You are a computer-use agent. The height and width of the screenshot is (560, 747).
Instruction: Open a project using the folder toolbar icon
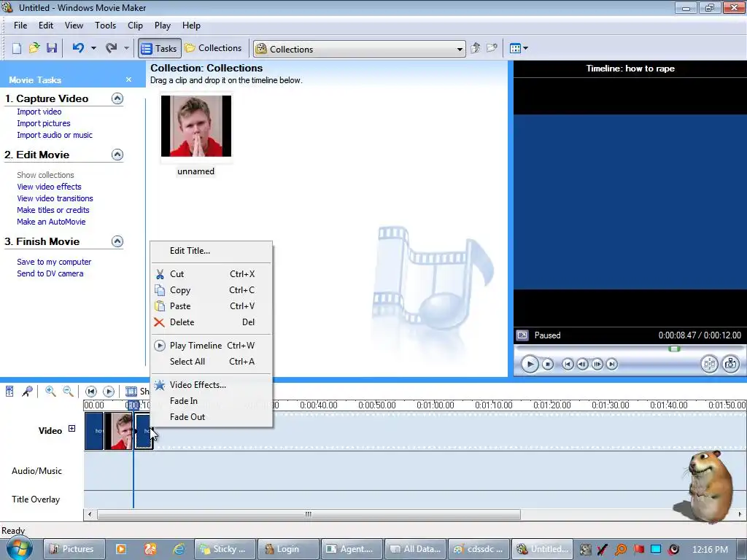click(x=34, y=48)
